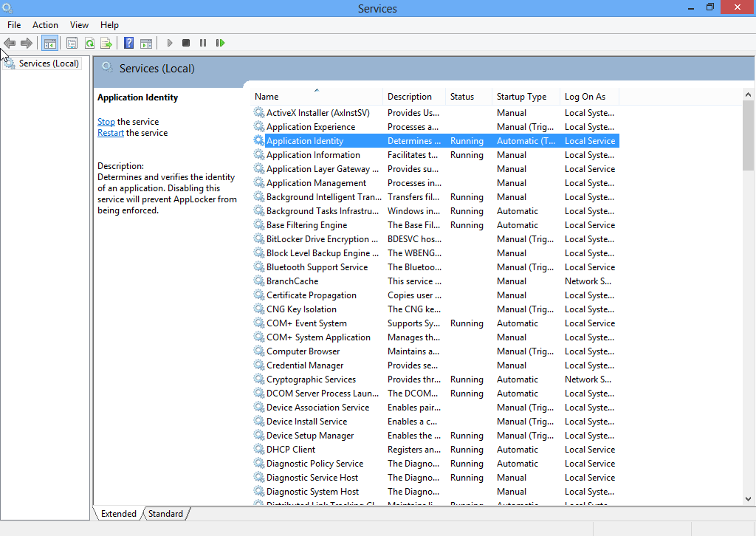Viewport: 756px width, 536px height.
Task: Select the COM+ Event System service name
Action: coord(306,323)
